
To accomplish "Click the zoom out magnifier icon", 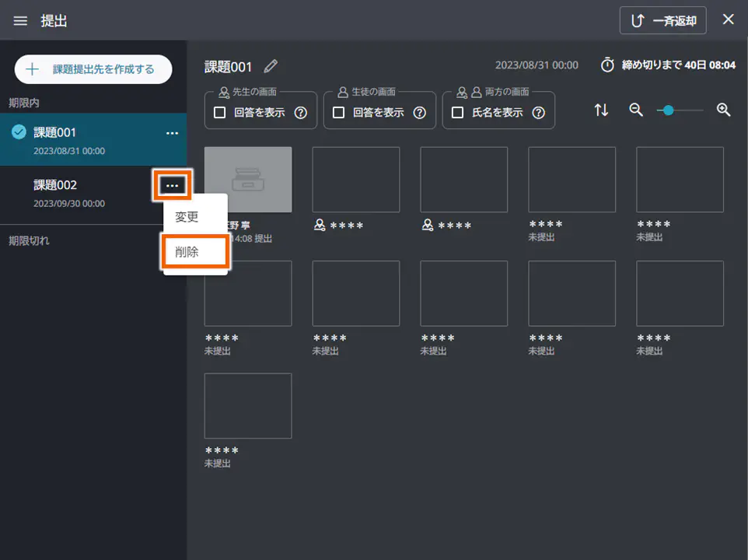I will click(636, 110).
